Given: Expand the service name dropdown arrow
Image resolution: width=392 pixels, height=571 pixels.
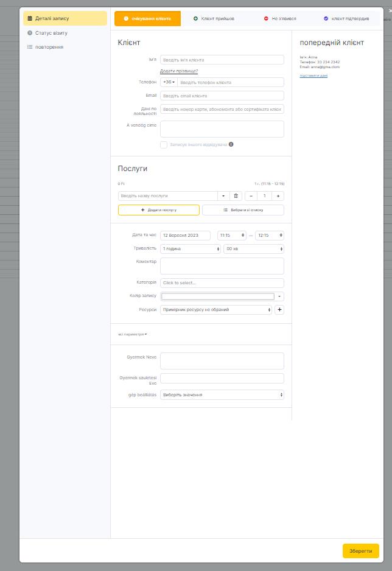Looking at the screenshot, I should (223, 196).
